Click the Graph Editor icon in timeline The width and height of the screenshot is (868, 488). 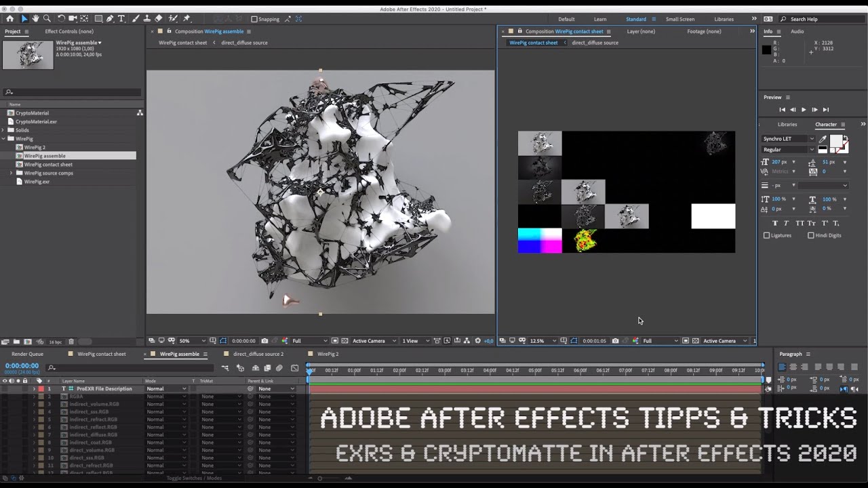[x=294, y=368]
